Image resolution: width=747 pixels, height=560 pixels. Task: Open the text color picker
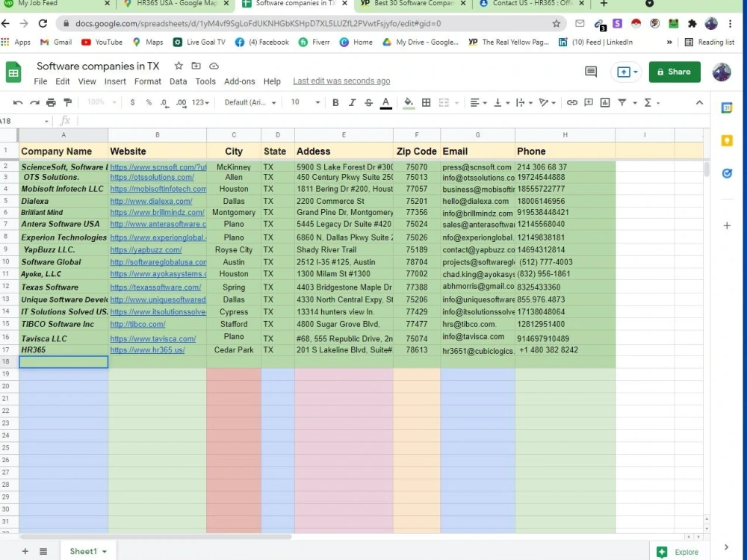click(x=386, y=103)
